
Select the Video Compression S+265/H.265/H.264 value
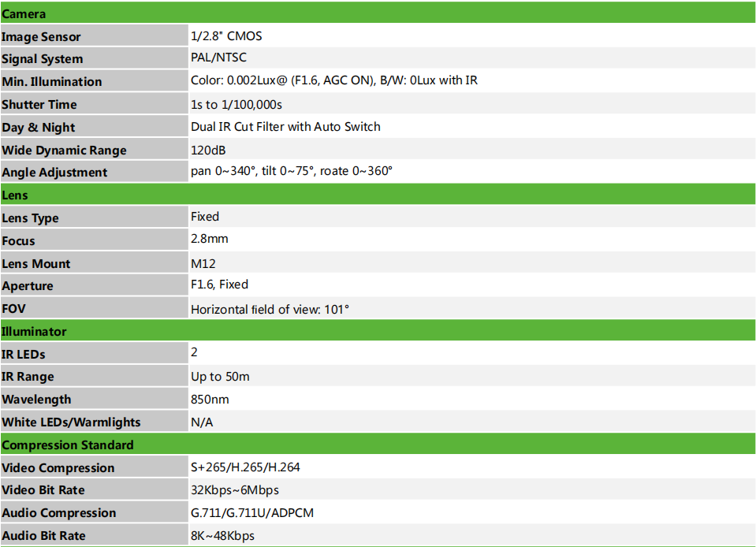point(245,467)
